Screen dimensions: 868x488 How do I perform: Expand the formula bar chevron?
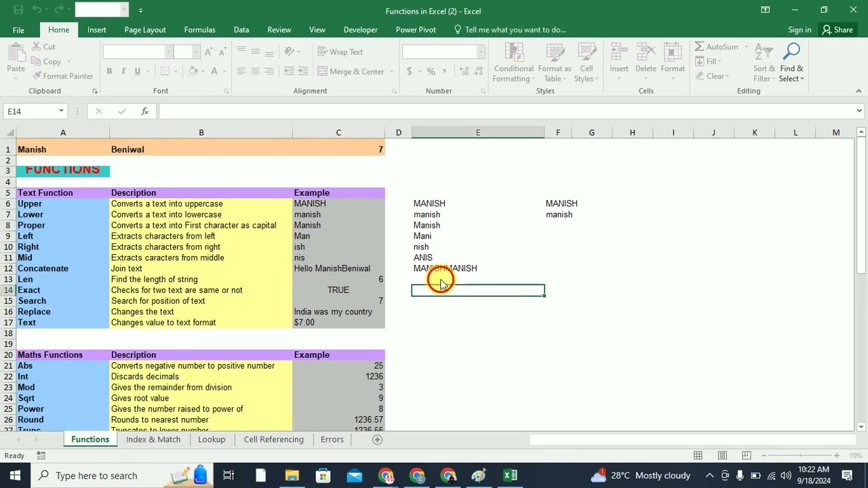click(x=859, y=111)
